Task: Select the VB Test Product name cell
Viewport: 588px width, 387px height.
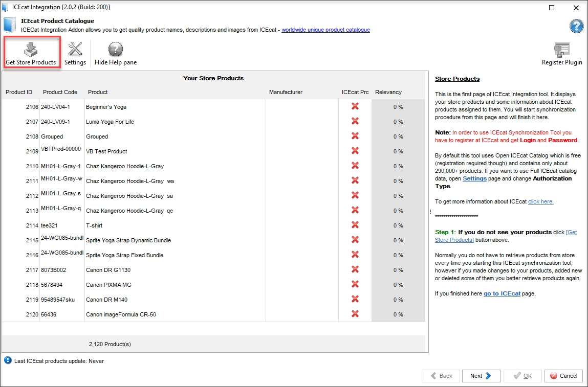Action: (x=106, y=151)
